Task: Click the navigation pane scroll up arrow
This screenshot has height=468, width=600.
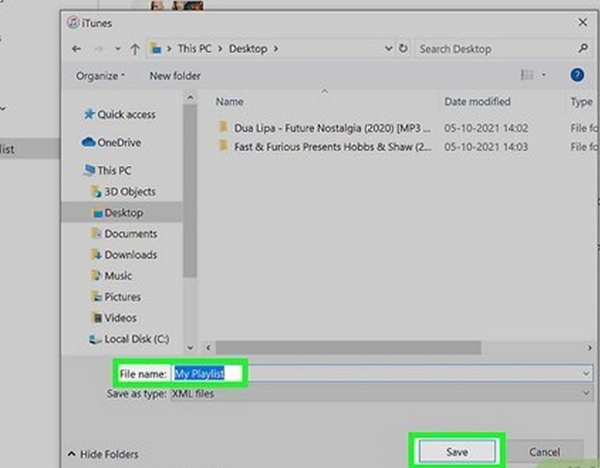Action: click(190, 98)
